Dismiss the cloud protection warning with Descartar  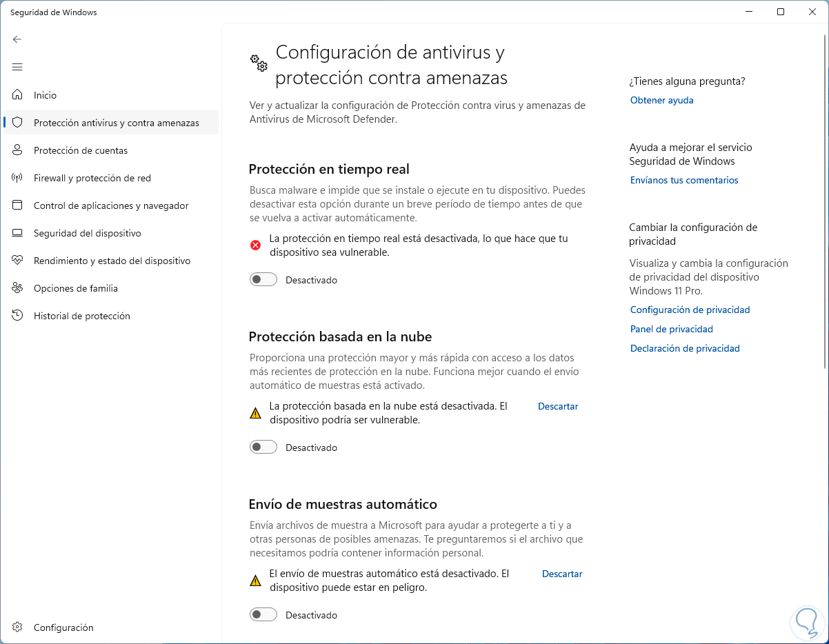(x=557, y=406)
